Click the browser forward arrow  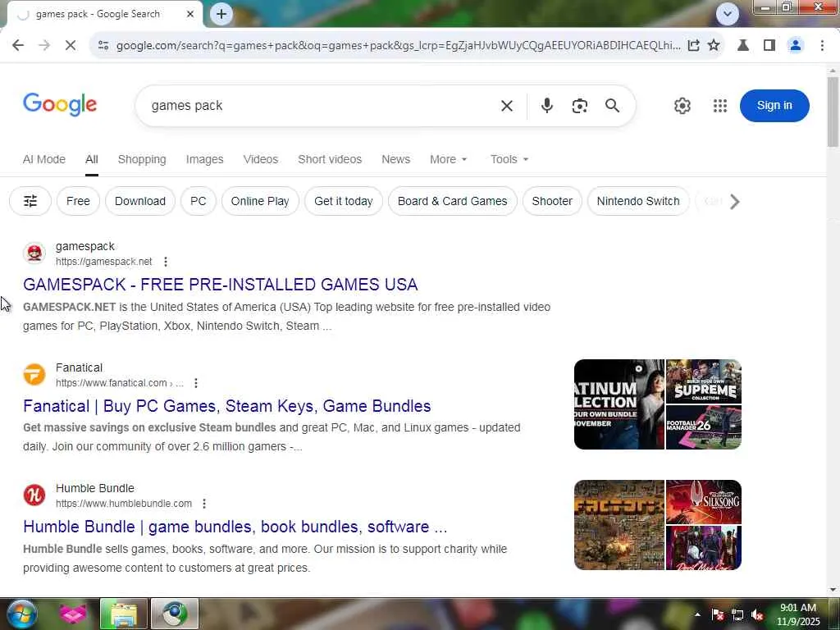point(44,46)
